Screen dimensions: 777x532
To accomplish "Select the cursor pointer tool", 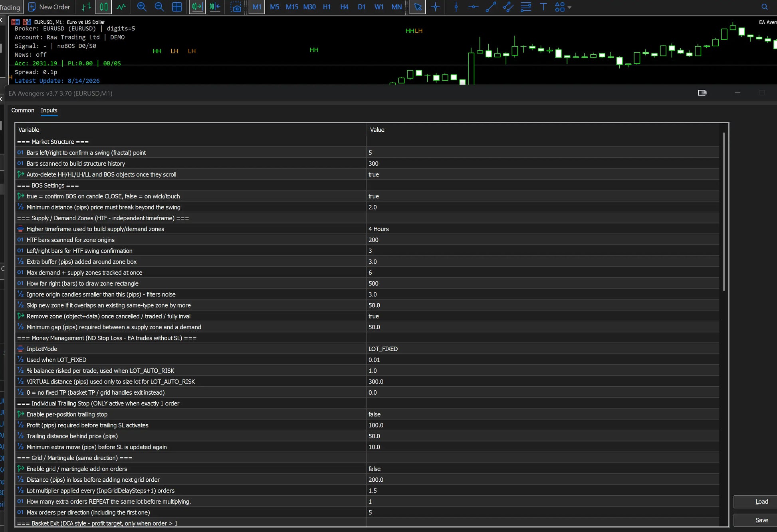I will (418, 7).
